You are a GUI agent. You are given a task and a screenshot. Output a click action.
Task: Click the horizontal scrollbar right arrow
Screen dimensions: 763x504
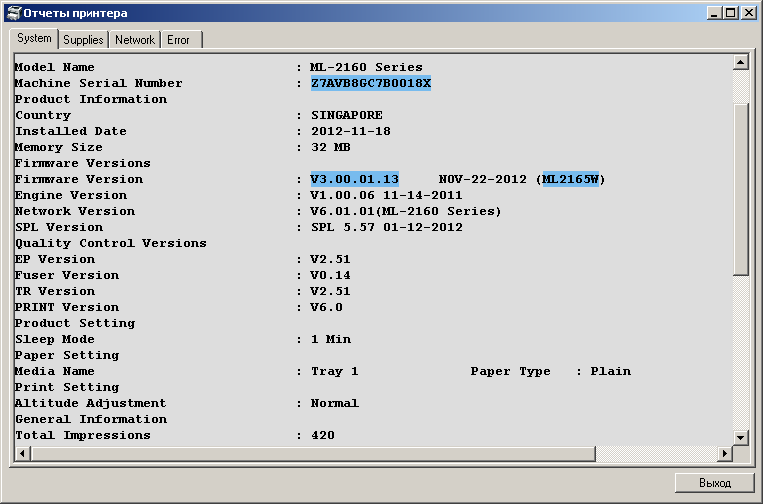725,453
